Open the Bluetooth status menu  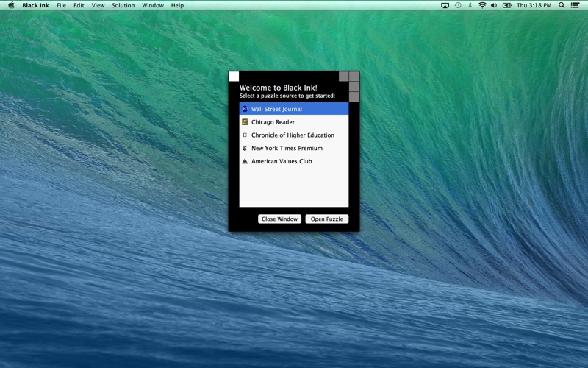pyautogui.click(x=470, y=5)
